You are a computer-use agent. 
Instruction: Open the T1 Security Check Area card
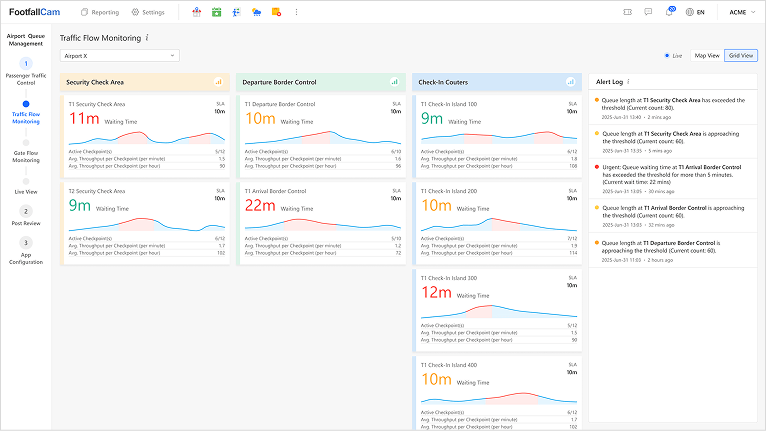(145, 136)
